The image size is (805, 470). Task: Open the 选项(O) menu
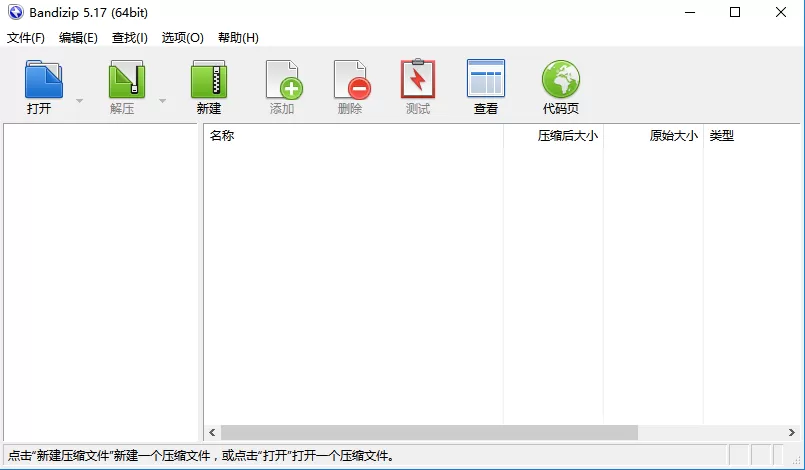(x=183, y=37)
